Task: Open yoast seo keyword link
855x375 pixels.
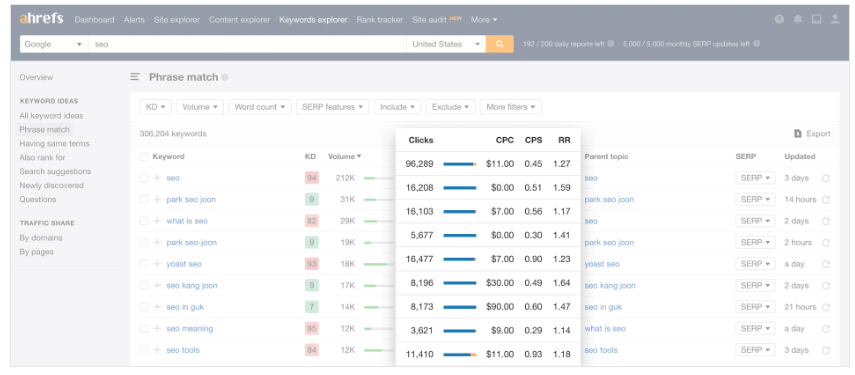Action: tap(184, 264)
